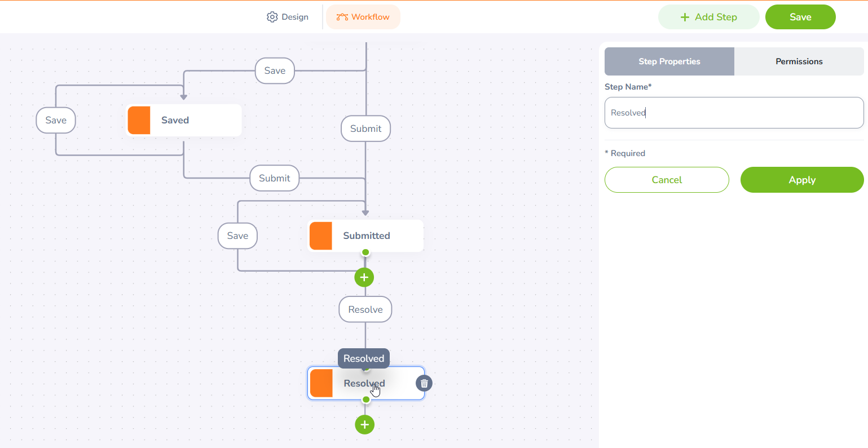Delete the Resolved step using trash icon
This screenshot has width=868, height=448.
(x=424, y=383)
